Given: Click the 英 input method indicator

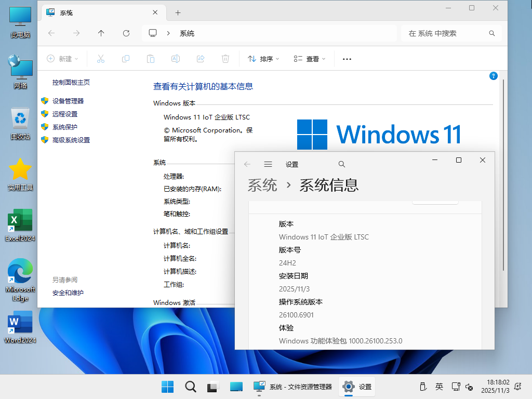Looking at the screenshot, I should pos(439,387).
